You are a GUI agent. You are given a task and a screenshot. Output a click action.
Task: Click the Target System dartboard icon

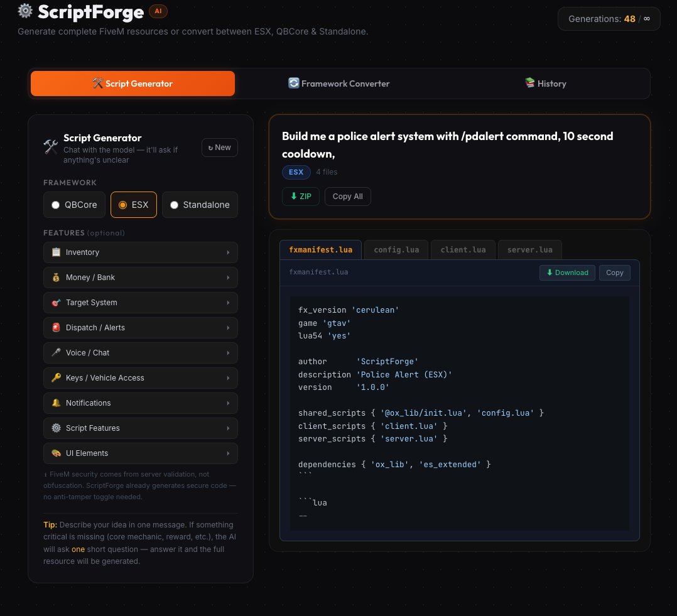[56, 302]
